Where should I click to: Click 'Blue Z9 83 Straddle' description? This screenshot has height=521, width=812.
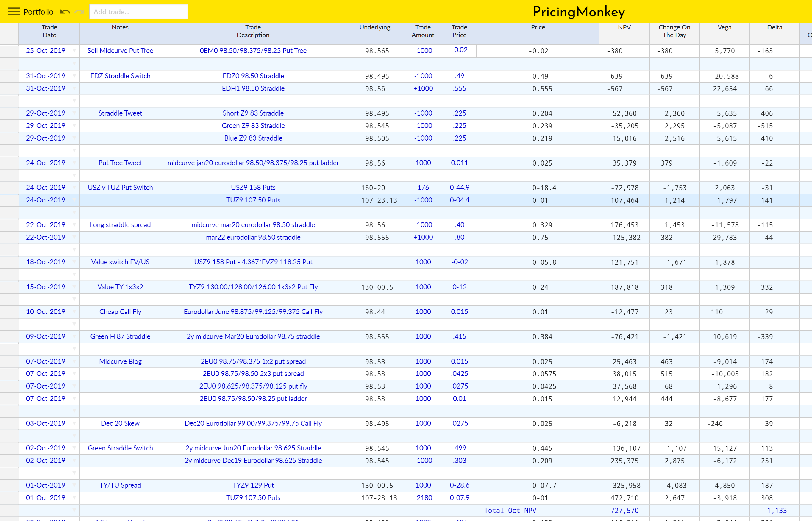[x=253, y=138]
